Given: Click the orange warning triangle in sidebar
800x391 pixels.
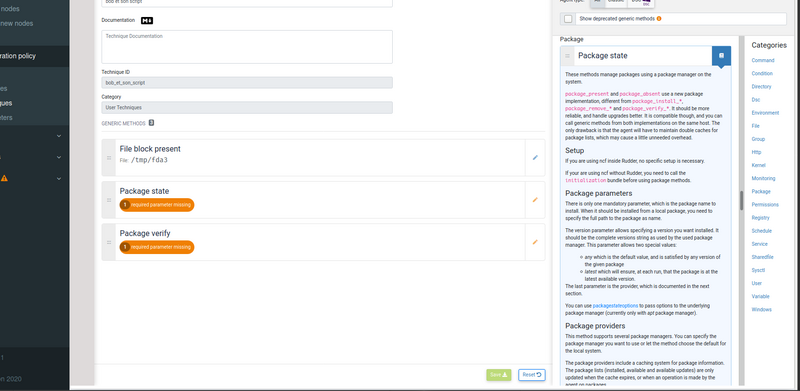Looking at the screenshot, I should [x=4, y=178].
